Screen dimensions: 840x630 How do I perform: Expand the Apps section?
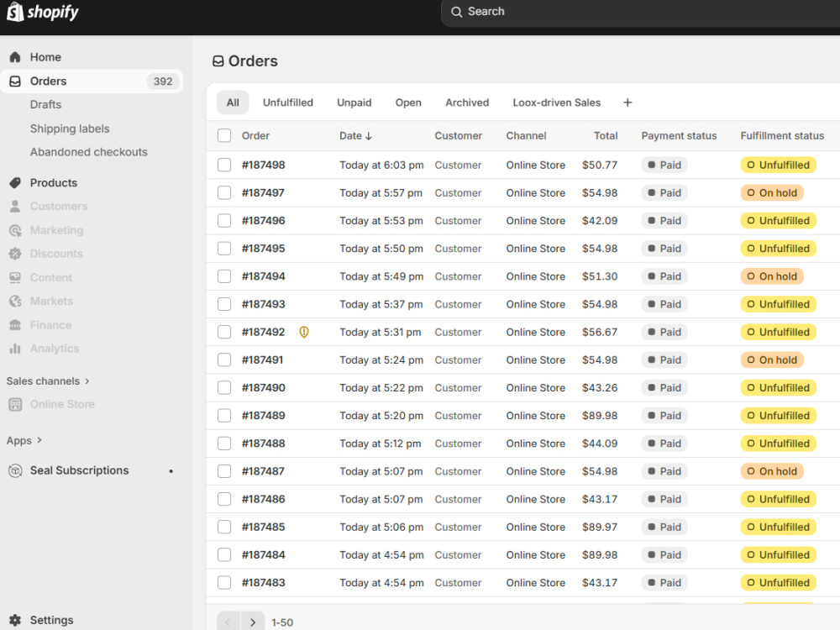(x=24, y=440)
